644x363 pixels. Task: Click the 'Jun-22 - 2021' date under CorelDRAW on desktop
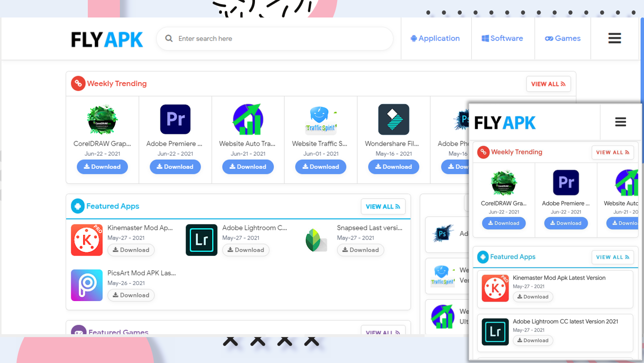[102, 154]
